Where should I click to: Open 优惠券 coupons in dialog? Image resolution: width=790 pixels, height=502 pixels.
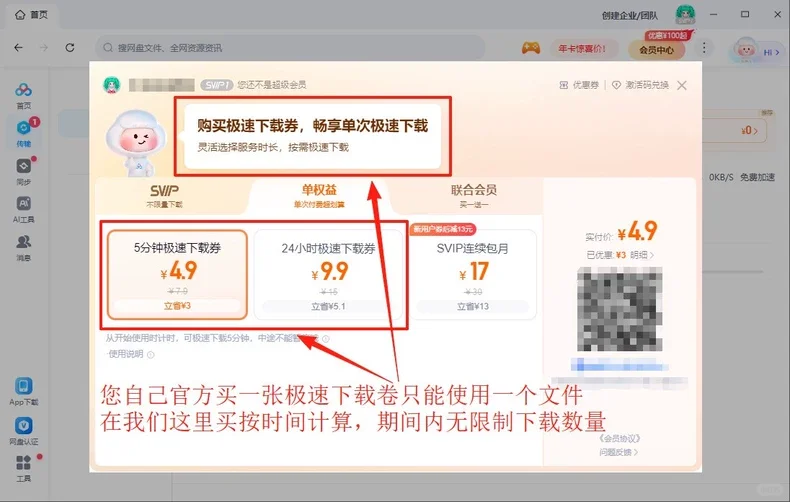[x=579, y=85]
